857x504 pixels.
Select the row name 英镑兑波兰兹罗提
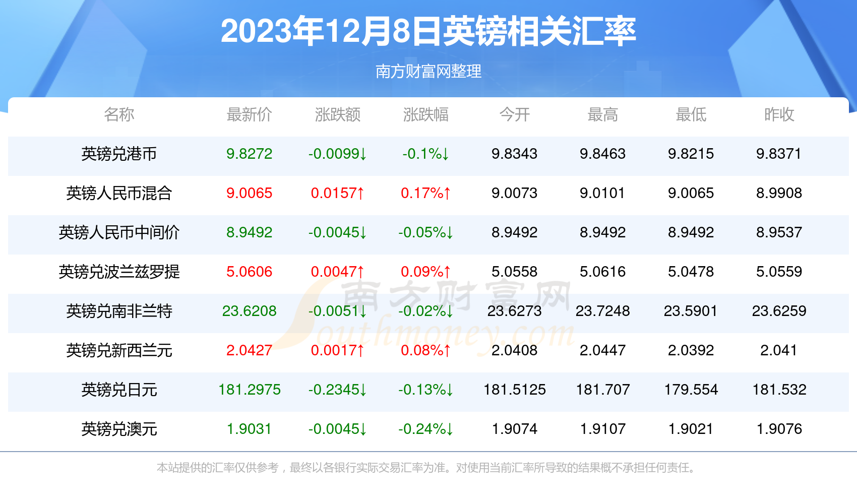pyautogui.click(x=119, y=272)
